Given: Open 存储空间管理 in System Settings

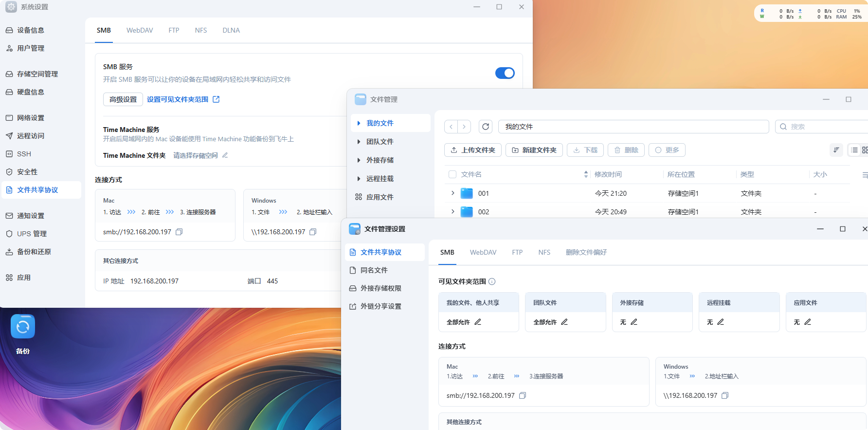Looking at the screenshot, I should point(41,74).
